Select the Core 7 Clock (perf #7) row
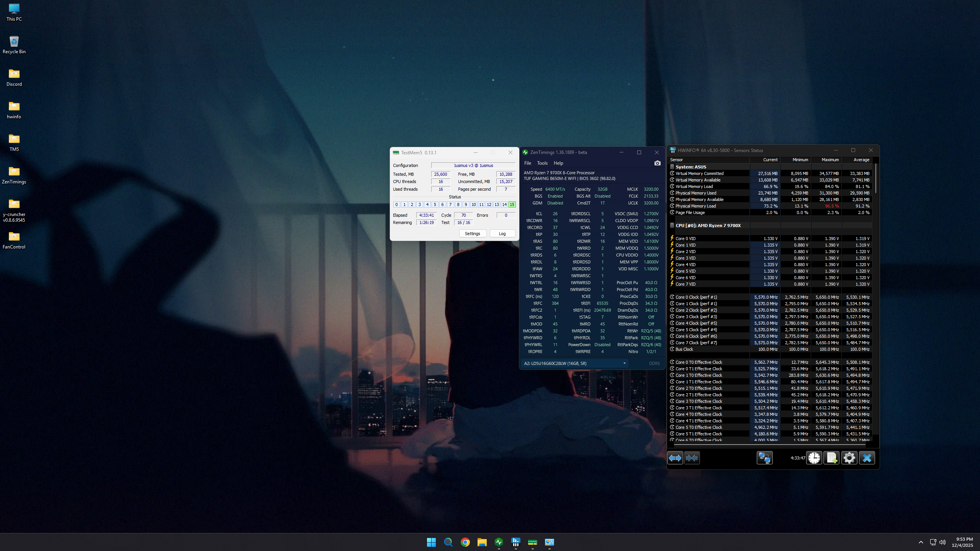 (x=771, y=343)
